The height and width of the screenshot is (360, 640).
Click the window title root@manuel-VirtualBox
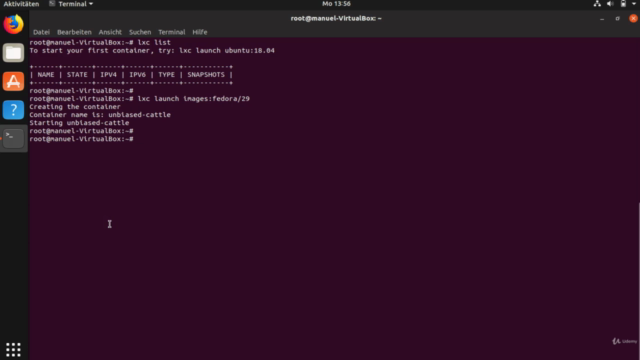(x=336, y=18)
